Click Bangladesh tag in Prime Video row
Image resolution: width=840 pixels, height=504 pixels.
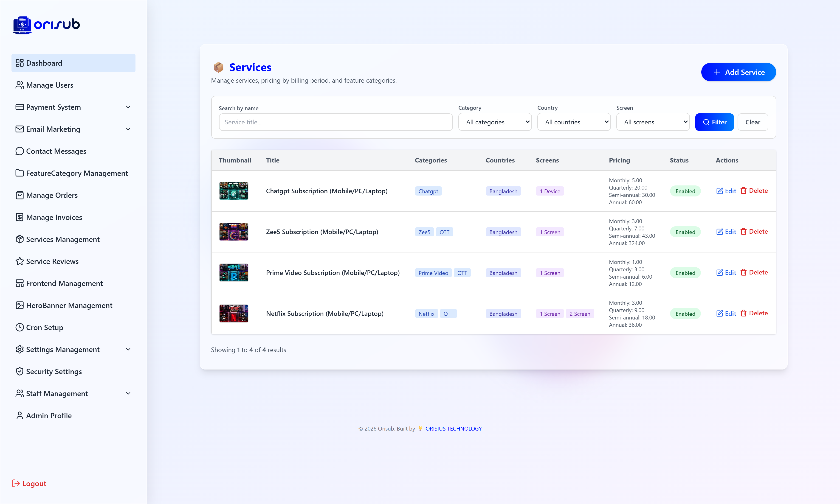(503, 273)
